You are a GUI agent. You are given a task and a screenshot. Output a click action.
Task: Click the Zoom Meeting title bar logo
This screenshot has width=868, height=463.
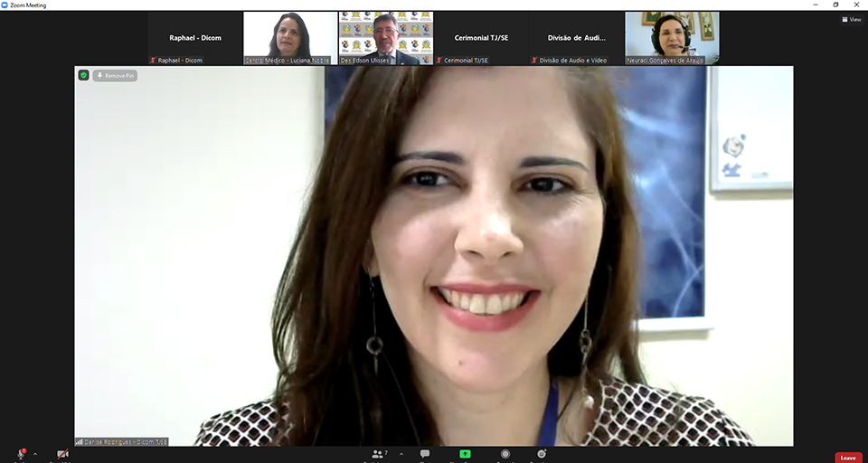5,5
